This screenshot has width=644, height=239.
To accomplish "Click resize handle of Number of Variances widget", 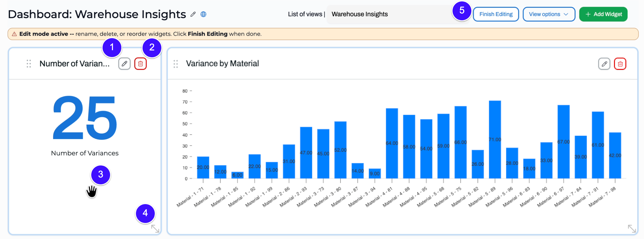I will [x=155, y=228].
